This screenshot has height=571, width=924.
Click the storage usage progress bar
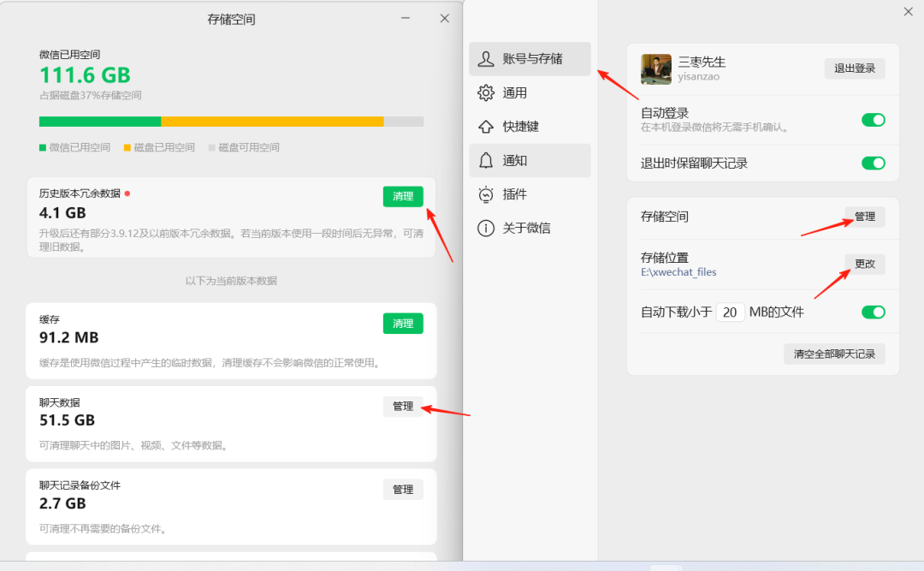(231, 121)
